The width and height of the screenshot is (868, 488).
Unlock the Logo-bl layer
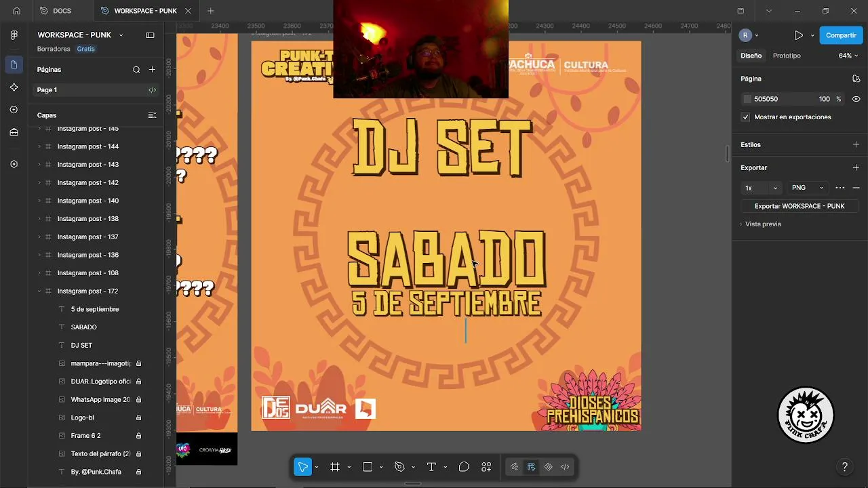click(x=138, y=418)
